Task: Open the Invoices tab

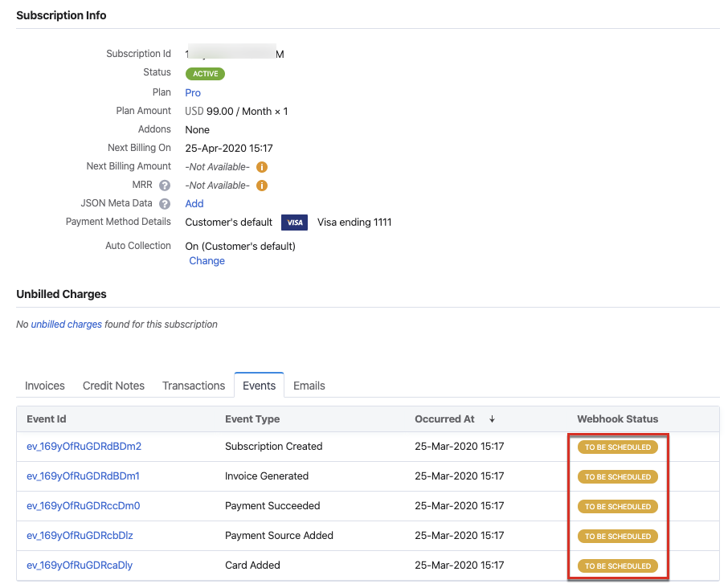Action: [x=45, y=386]
